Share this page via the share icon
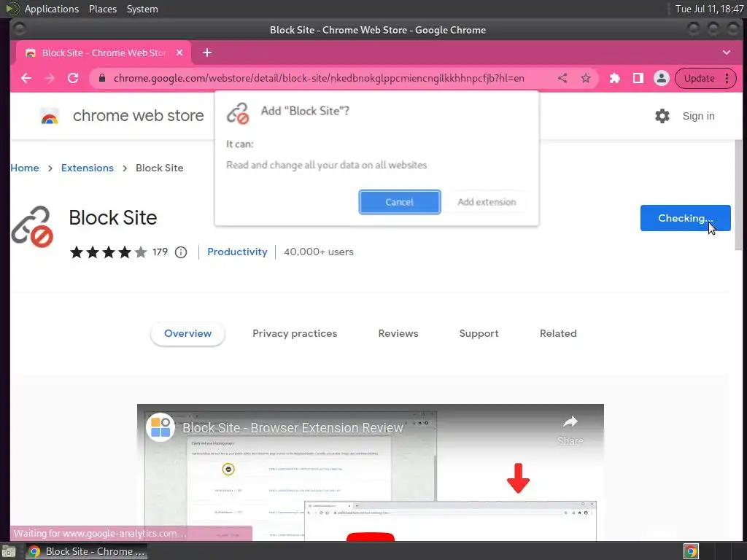The width and height of the screenshot is (747, 560). pos(562,78)
